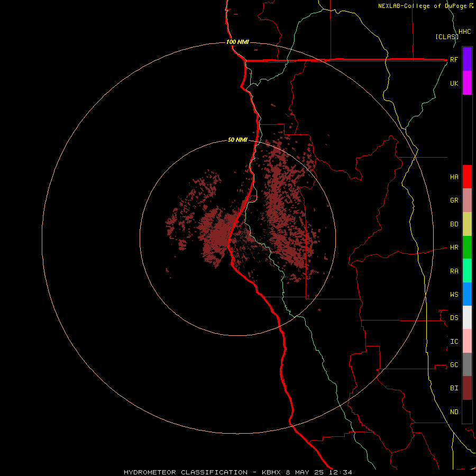Viewport: 476px width, 476px height.
Task: Click the HA red legend swatch
Action: (467, 177)
